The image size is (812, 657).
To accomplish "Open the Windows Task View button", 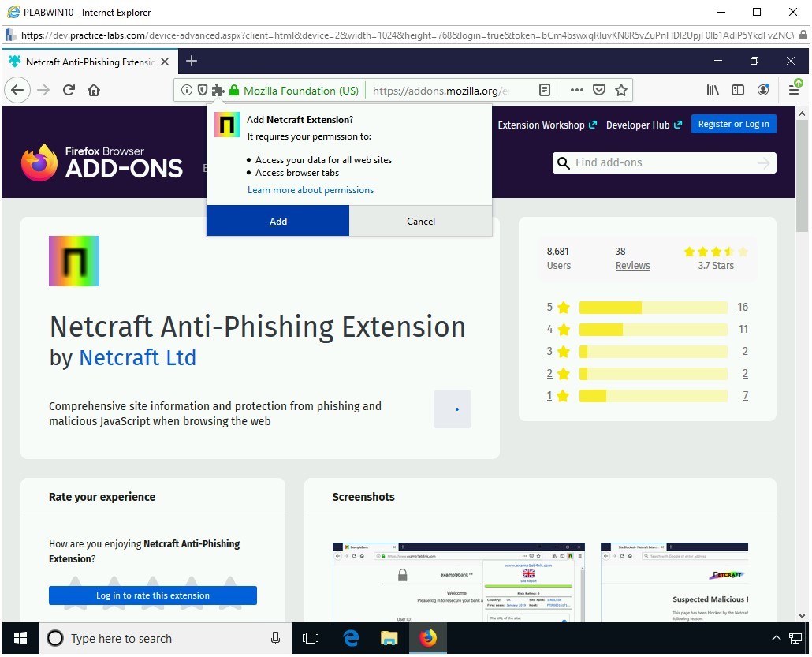I will (311, 638).
